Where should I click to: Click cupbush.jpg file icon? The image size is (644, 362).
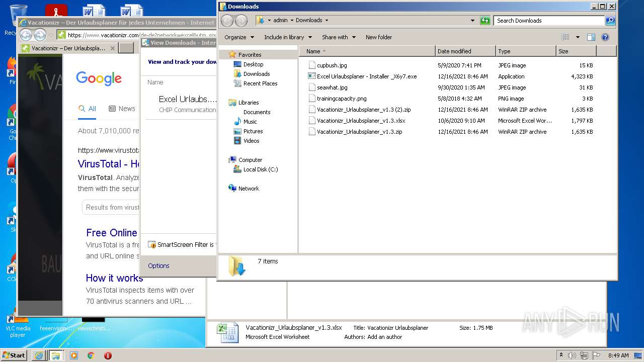click(312, 65)
